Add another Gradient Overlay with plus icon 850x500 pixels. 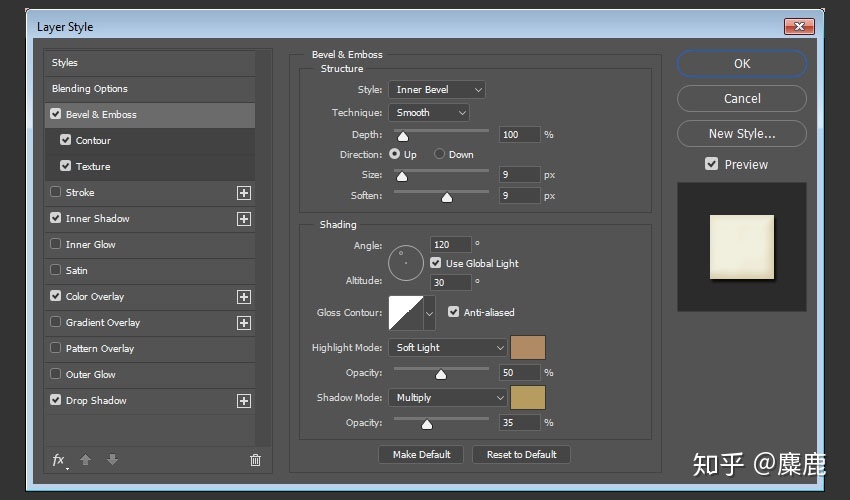[244, 323]
